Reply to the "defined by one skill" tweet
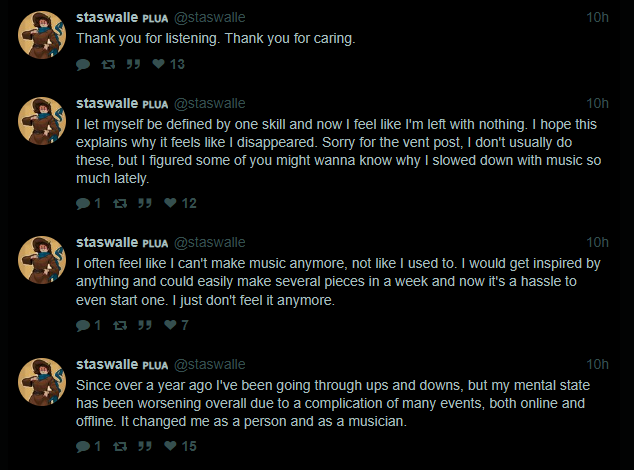Image resolution: width=634 pixels, height=470 pixels. (83, 204)
